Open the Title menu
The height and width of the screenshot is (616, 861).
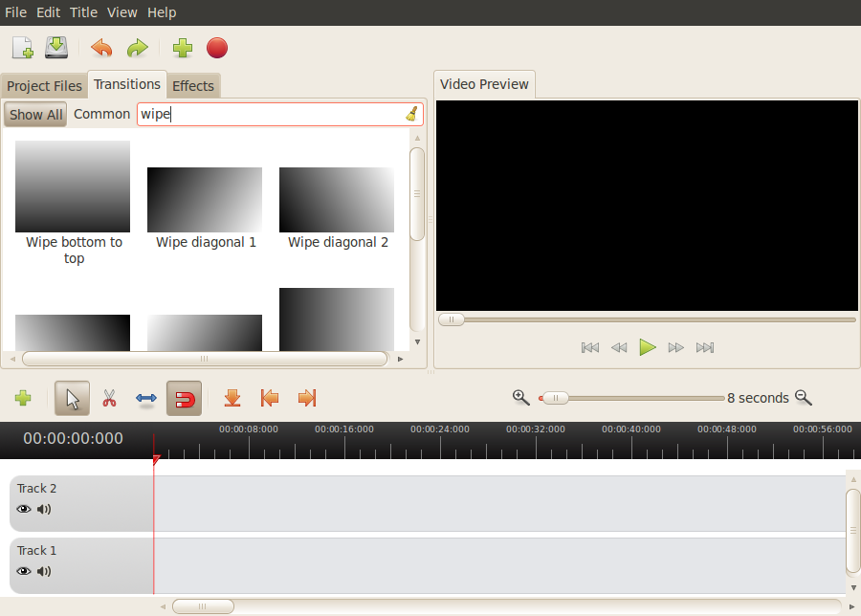pyautogui.click(x=83, y=12)
